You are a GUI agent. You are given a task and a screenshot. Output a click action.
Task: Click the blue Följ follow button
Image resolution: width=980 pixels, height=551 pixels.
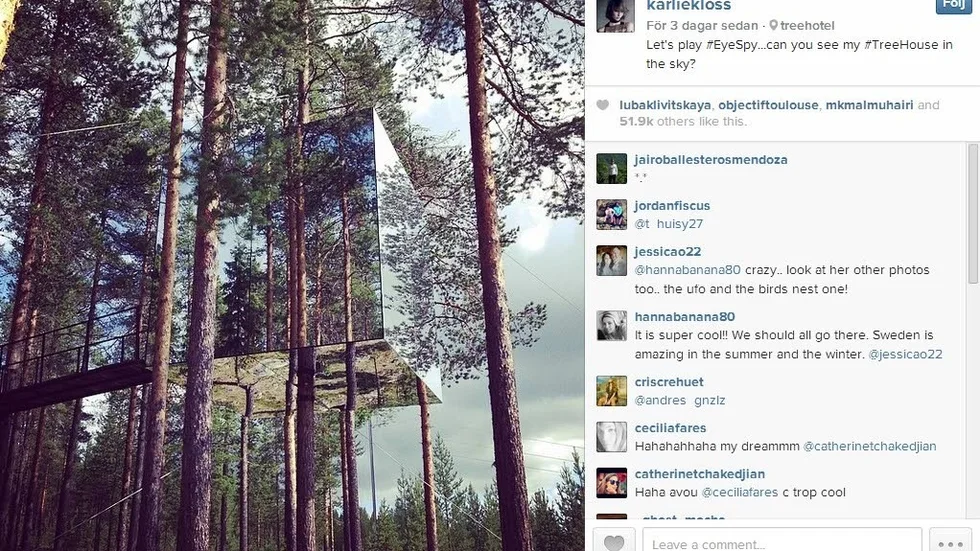tap(953, 5)
